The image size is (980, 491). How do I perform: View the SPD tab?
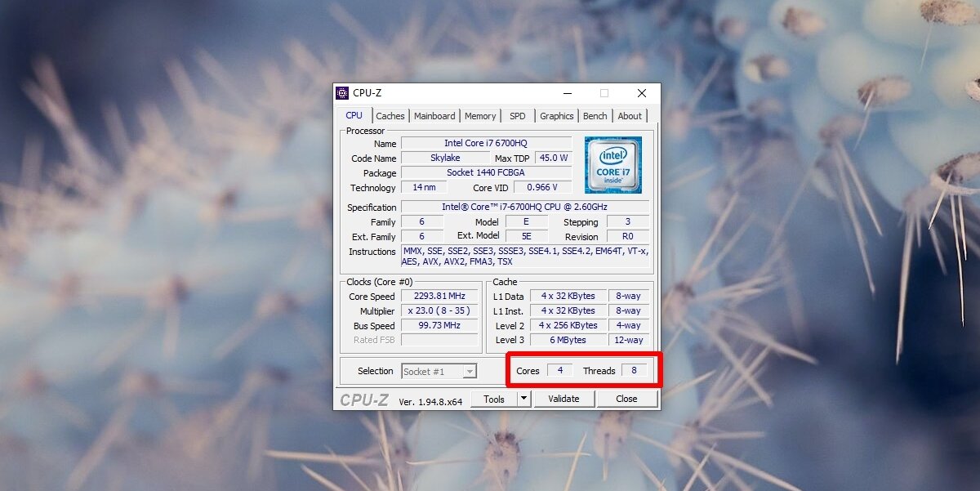click(x=517, y=116)
